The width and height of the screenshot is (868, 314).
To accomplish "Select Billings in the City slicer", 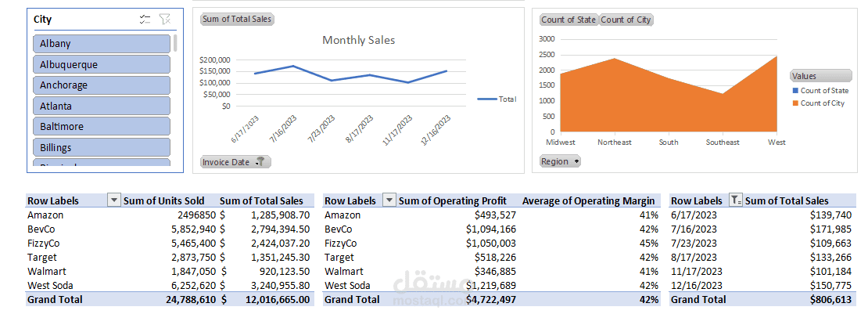I will (x=102, y=147).
